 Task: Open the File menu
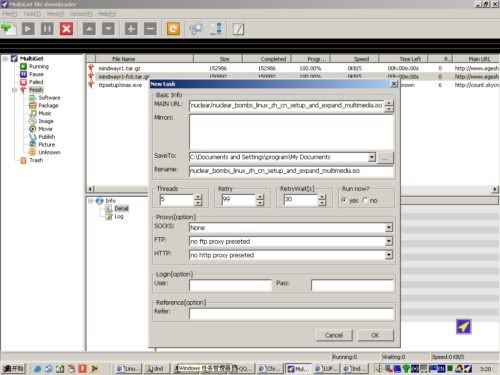tap(9, 14)
